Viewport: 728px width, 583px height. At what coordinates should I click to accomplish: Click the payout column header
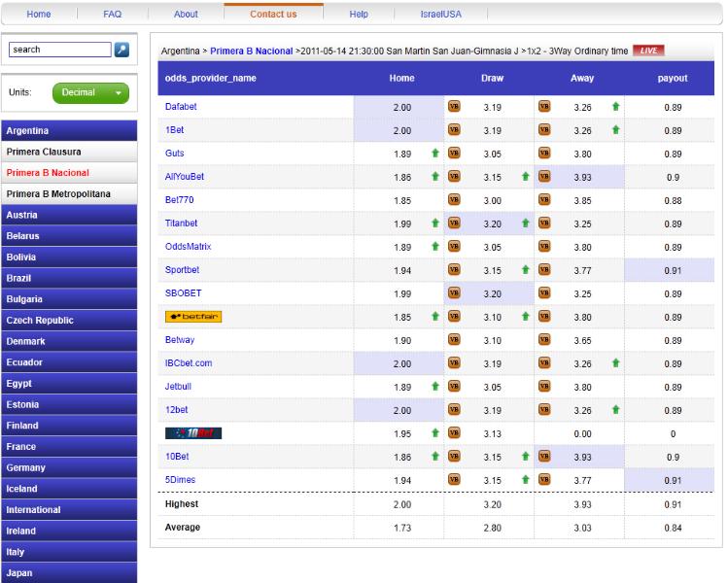click(673, 78)
